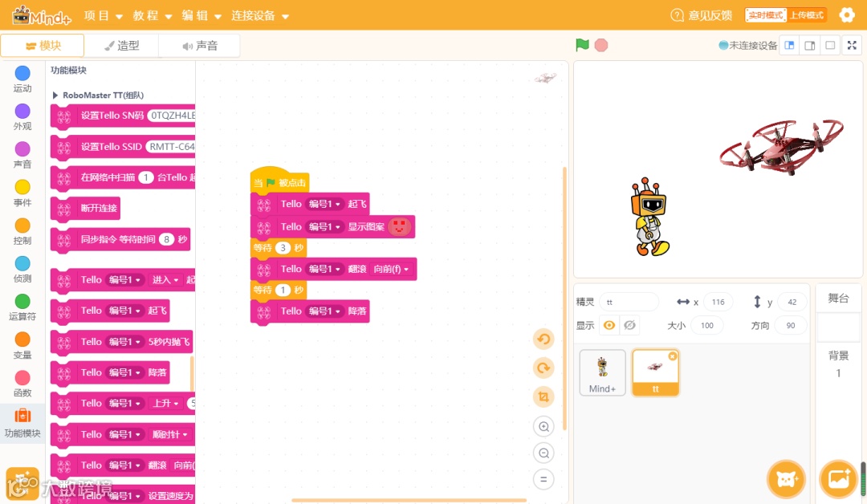
Task: Select the Mind+ sprite thumbnail
Action: pyautogui.click(x=602, y=372)
